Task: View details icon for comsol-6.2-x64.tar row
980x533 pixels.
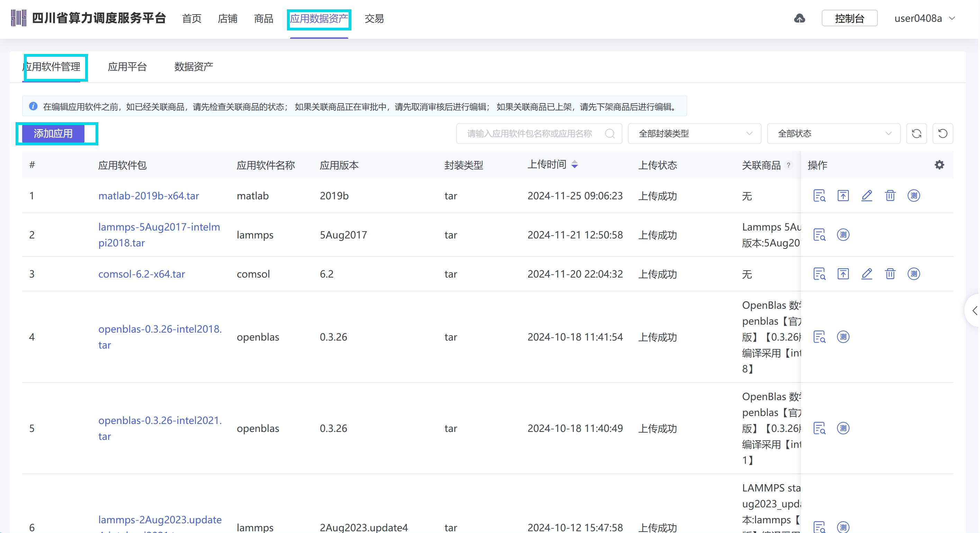Action: 819,274
